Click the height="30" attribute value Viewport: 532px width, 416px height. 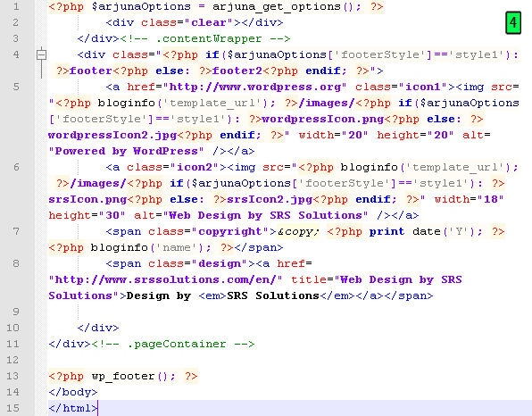tap(87, 215)
